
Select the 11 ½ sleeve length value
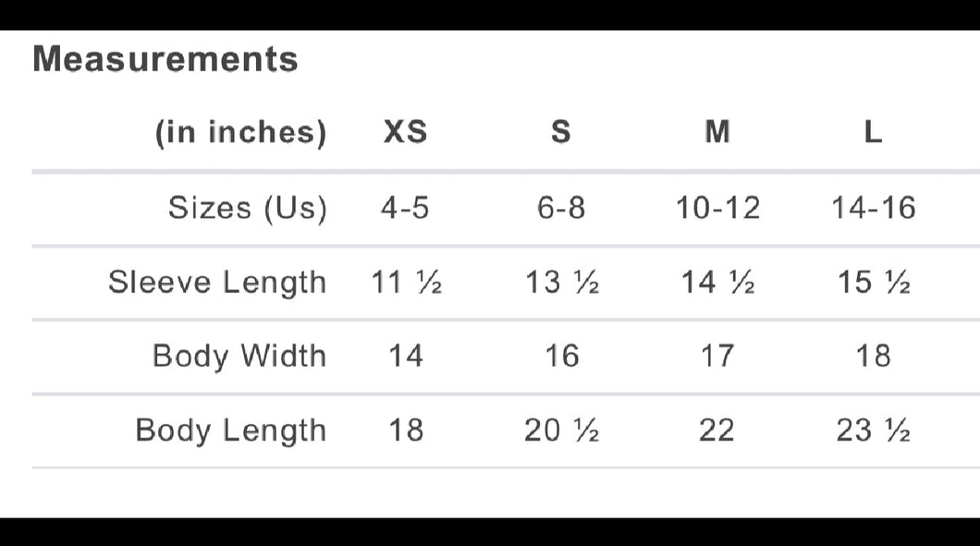pyautogui.click(x=407, y=282)
